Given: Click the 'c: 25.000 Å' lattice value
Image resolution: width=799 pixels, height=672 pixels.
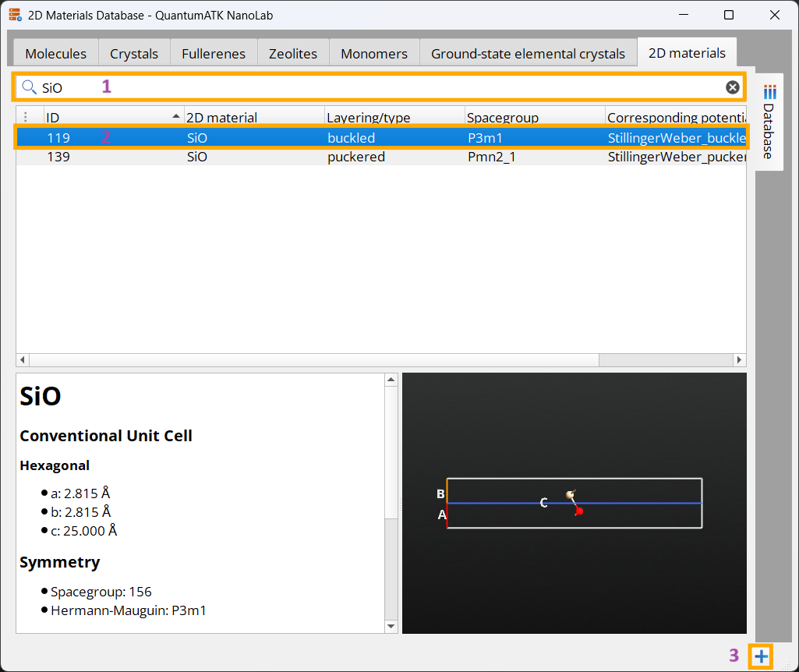Looking at the screenshot, I should tap(84, 530).
